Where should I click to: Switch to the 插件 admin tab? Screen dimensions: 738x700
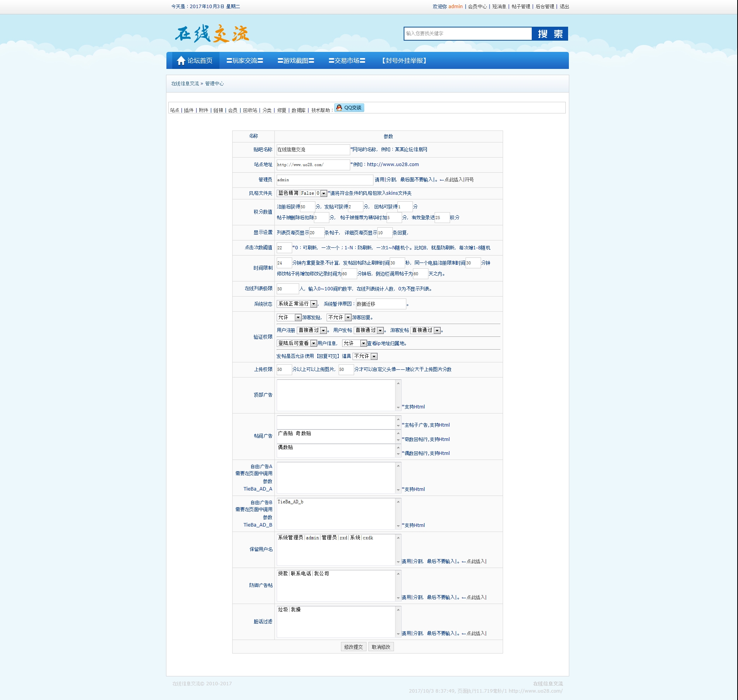[x=189, y=110]
